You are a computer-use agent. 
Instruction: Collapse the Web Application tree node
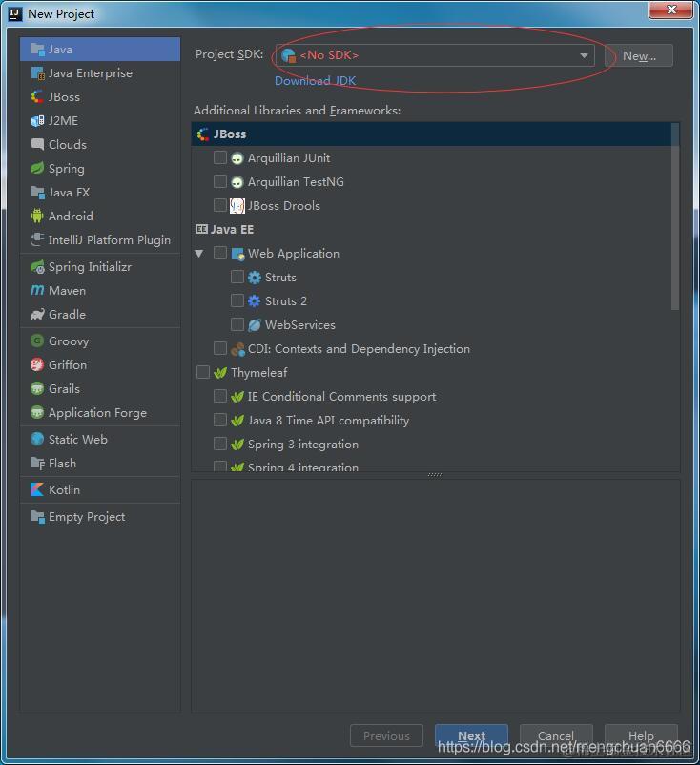(x=199, y=253)
